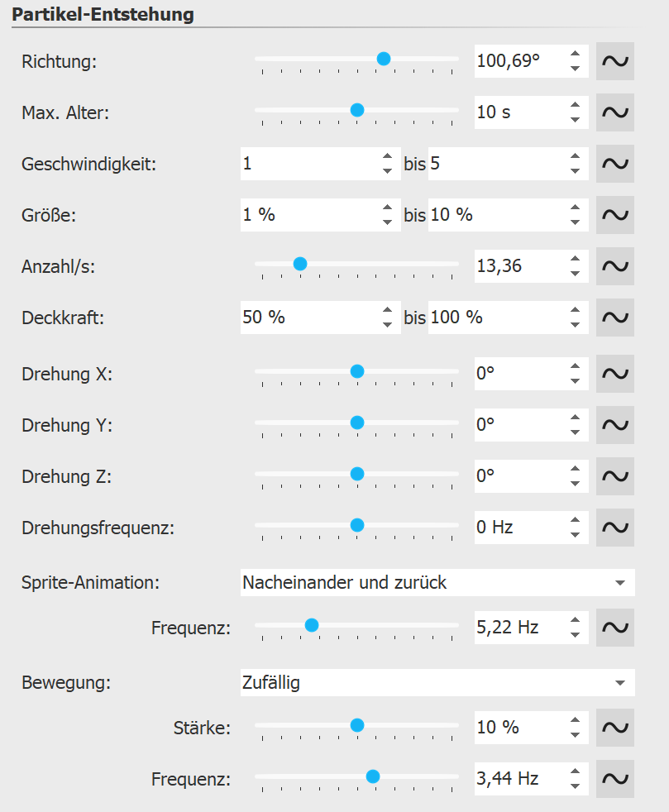Click the Größe maximum field showing 10 %
Screen dimensions: 669x812
pos(496,215)
